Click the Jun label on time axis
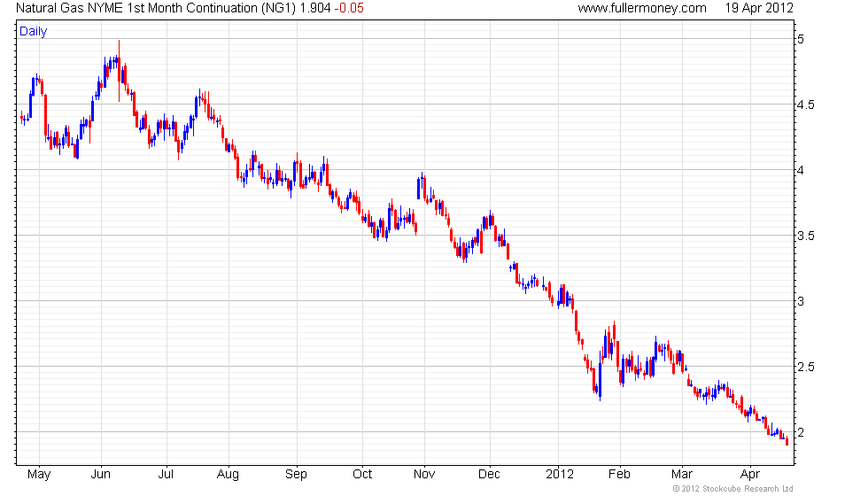This screenshot has width=868, height=496. coord(101,475)
